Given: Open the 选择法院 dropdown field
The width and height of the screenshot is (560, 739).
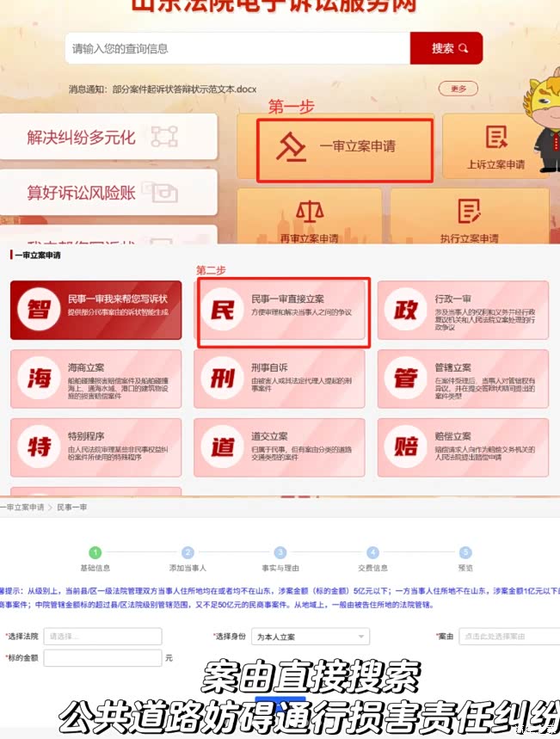Looking at the screenshot, I should (102, 637).
